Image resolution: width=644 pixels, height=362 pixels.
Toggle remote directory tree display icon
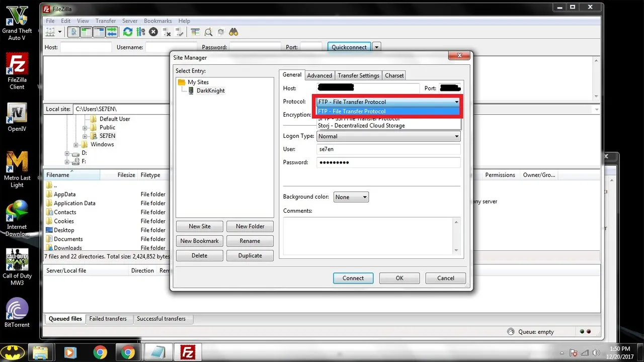[99, 32]
